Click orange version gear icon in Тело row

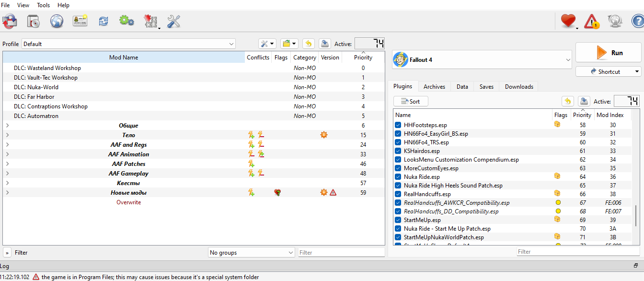324,135
